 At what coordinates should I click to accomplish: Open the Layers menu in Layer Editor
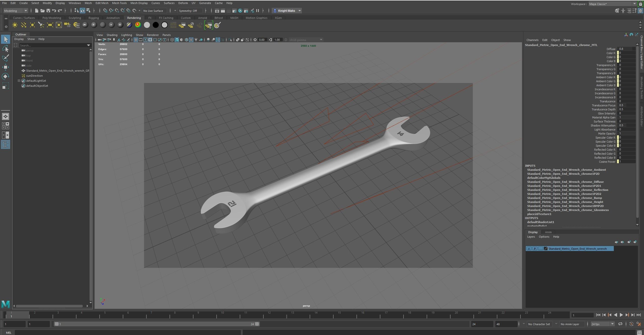point(531,237)
